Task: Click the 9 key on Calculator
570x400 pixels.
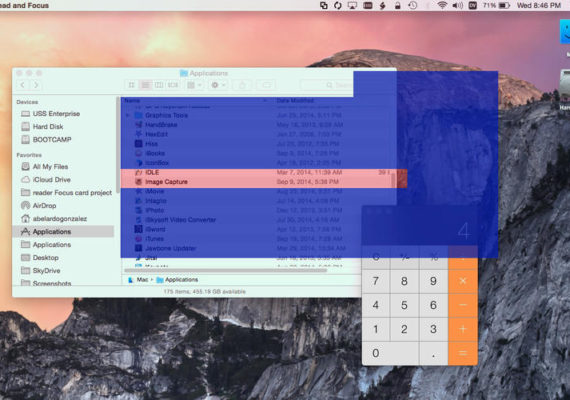Action: [433, 281]
